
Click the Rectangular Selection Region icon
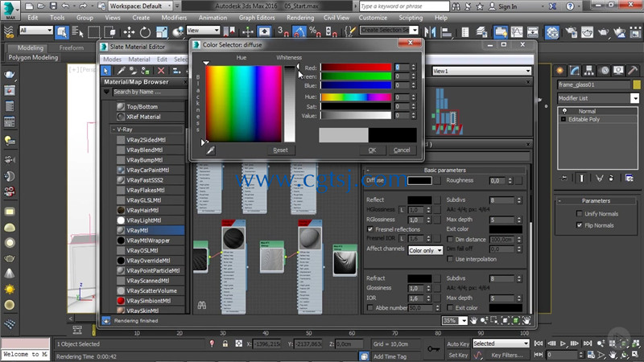coord(93,32)
